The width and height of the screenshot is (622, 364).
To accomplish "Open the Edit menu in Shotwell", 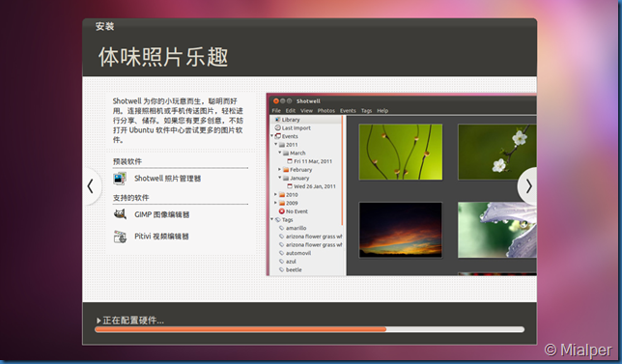I will (291, 111).
